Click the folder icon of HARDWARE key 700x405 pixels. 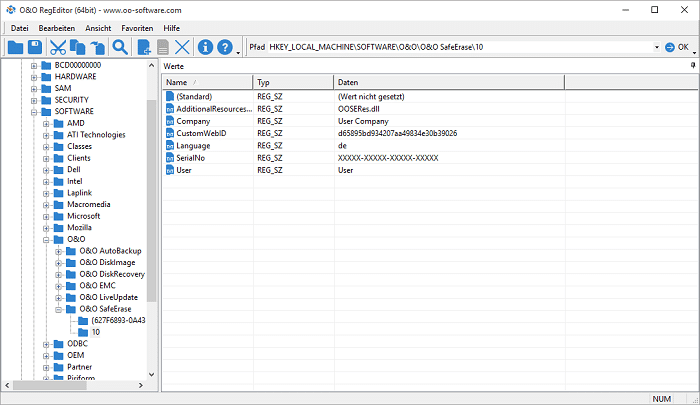[x=46, y=76]
